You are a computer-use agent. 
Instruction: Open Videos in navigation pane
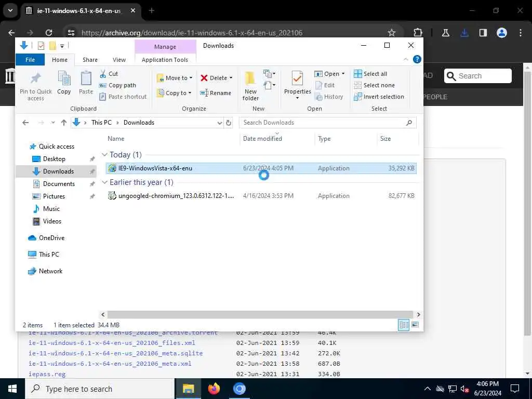(x=52, y=221)
